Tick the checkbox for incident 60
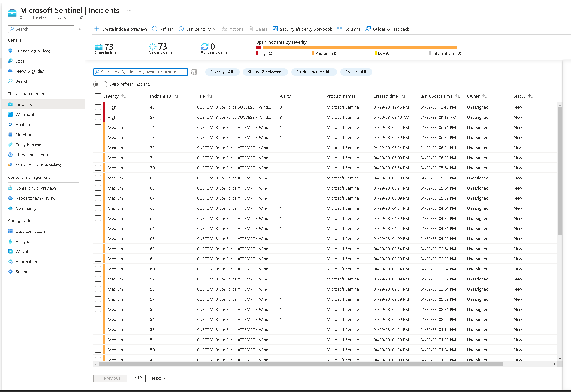This screenshot has height=392, width=571. pos(98,269)
